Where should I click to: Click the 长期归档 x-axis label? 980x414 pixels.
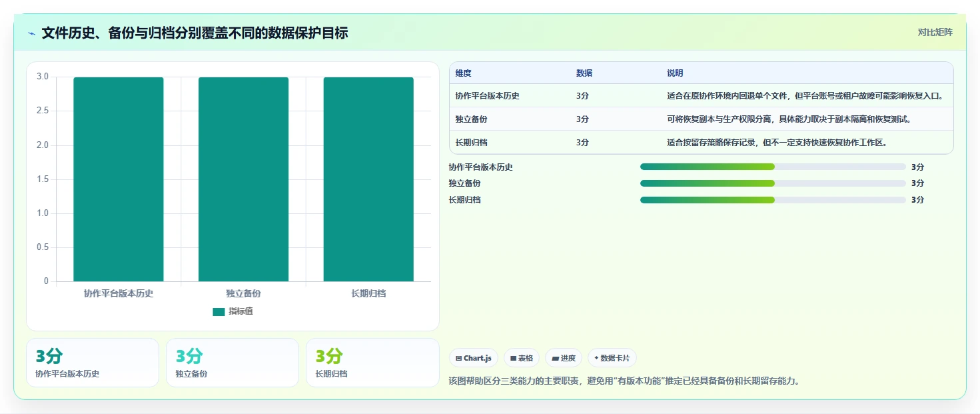pyautogui.click(x=368, y=293)
